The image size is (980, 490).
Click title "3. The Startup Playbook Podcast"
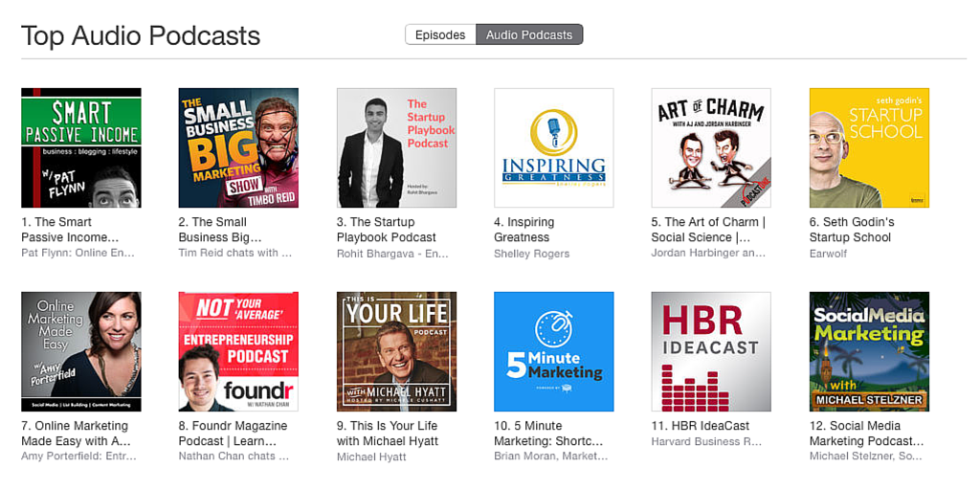tap(387, 230)
